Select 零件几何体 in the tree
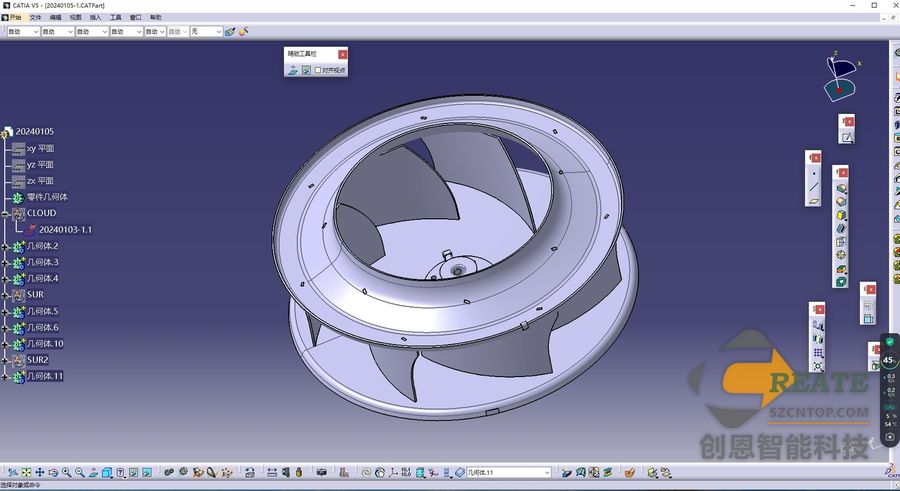 [47, 196]
